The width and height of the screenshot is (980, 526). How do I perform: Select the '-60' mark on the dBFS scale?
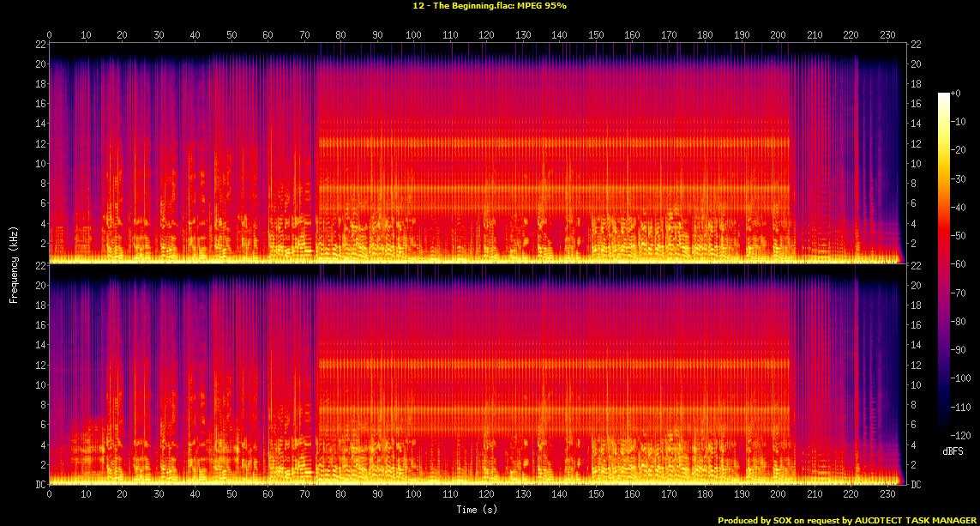pos(963,265)
